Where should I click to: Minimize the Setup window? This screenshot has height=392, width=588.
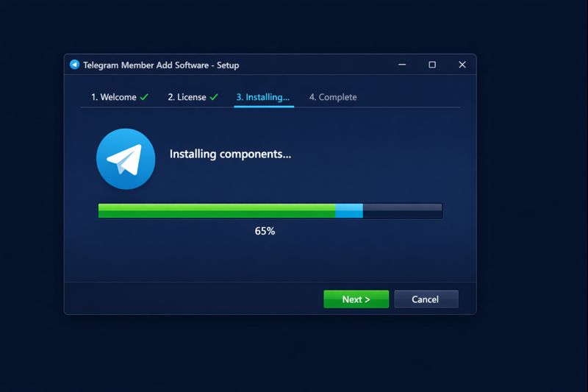[402, 65]
